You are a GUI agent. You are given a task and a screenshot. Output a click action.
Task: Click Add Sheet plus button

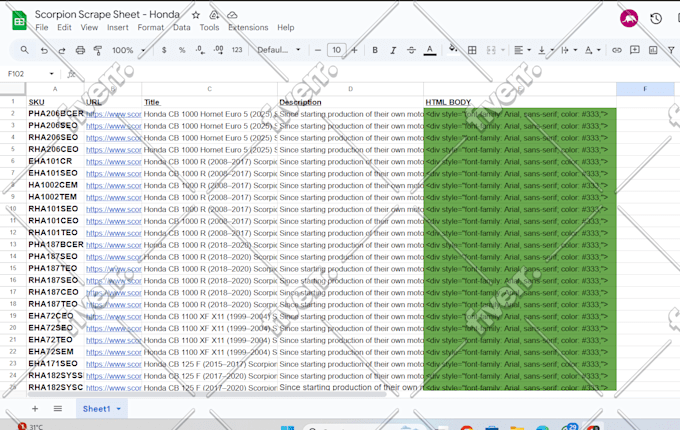(35, 408)
